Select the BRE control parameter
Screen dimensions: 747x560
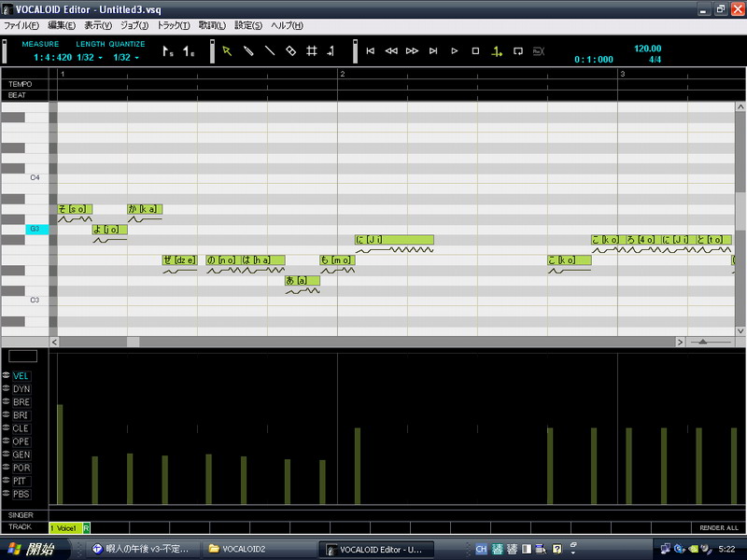[21, 402]
